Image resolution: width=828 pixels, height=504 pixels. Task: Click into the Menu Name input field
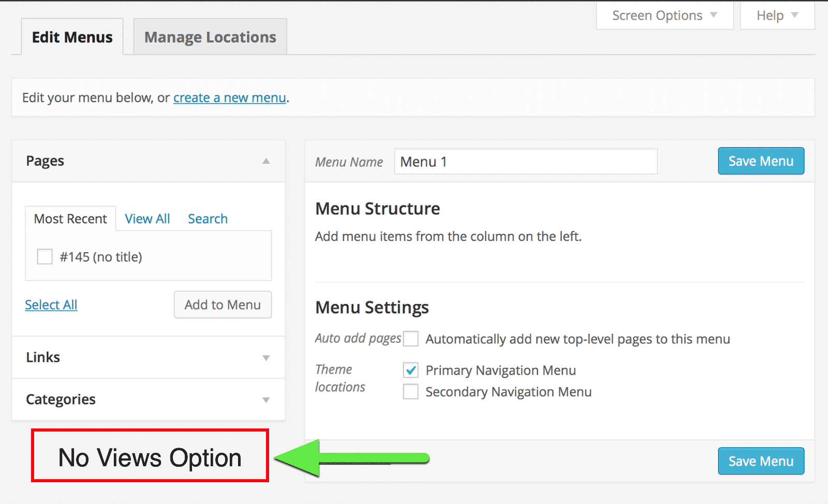click(526, 161)
